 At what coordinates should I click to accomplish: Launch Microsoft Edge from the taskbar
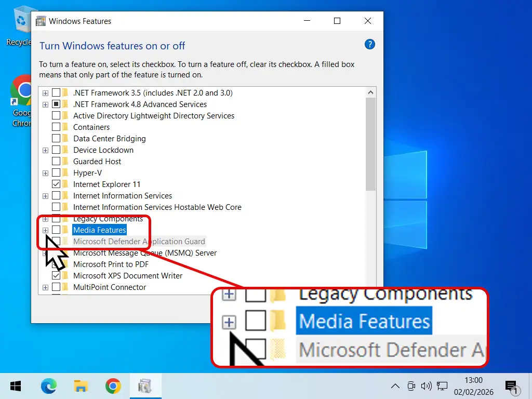coord(49,386)
